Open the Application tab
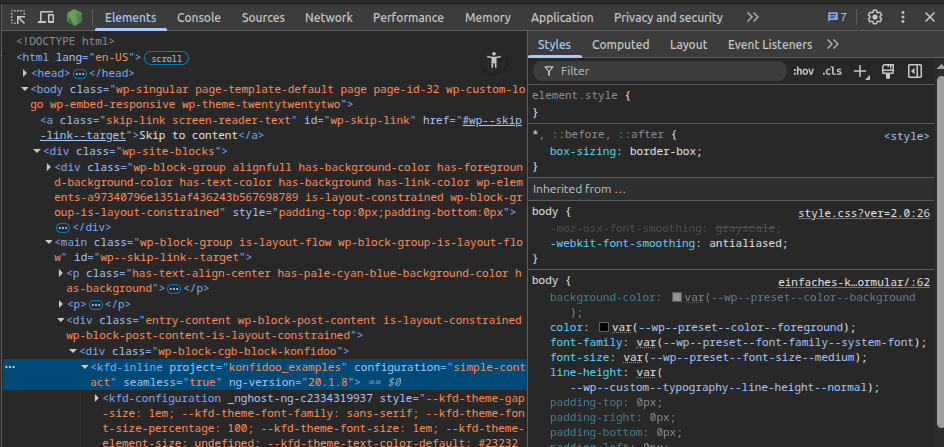 click(x=562, y=17)
